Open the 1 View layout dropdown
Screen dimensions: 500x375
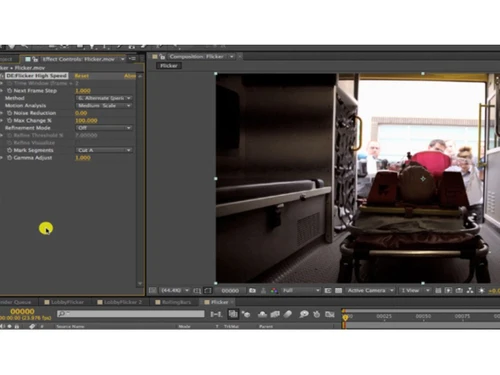[415, 290]
